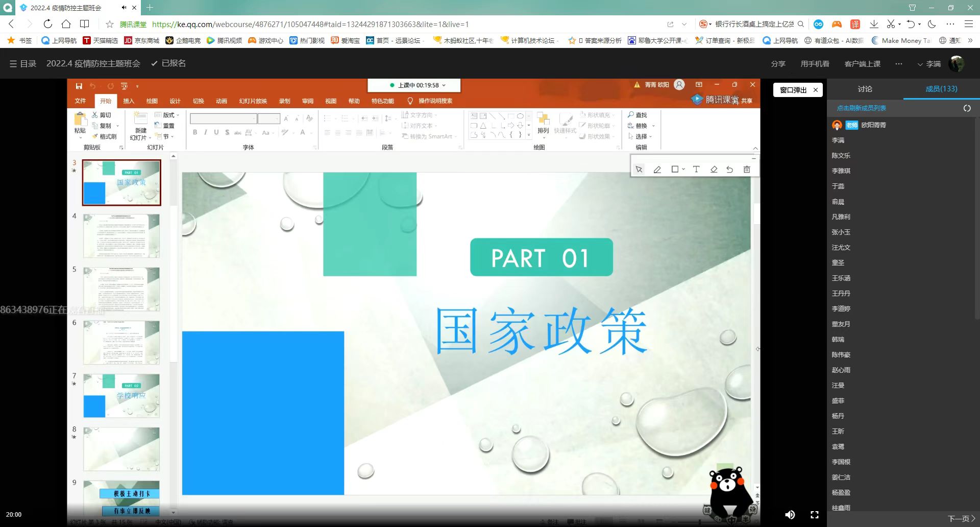Open the 成员(133) tab

coord(941,89)
